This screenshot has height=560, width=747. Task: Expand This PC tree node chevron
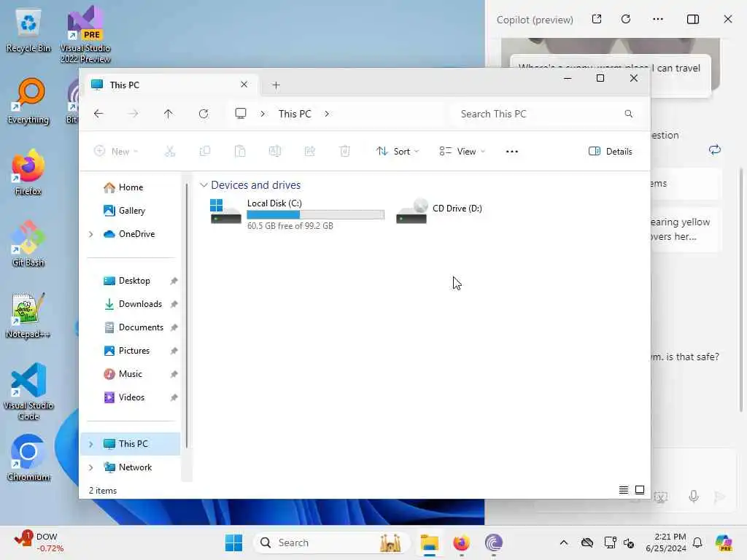[x=91, y=444]
